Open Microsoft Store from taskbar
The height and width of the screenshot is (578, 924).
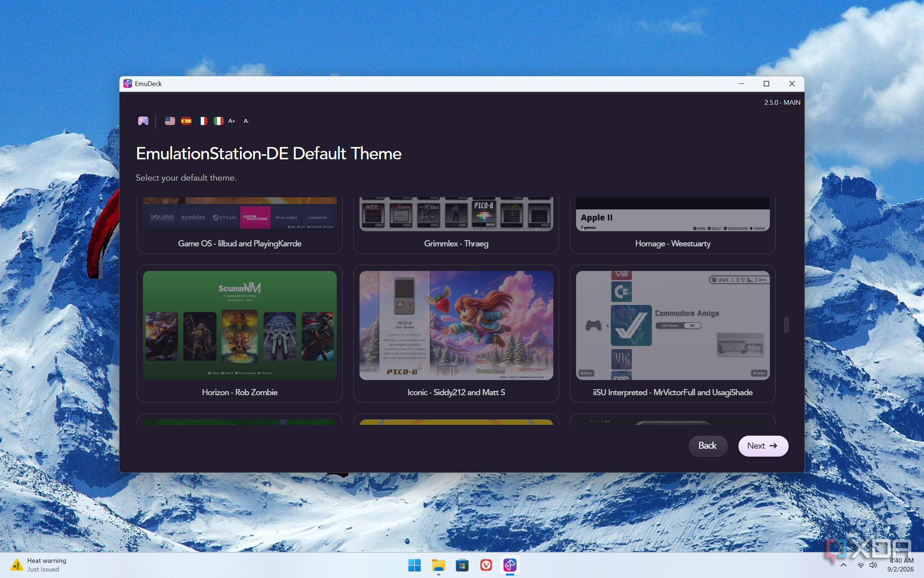pos(462,565)
